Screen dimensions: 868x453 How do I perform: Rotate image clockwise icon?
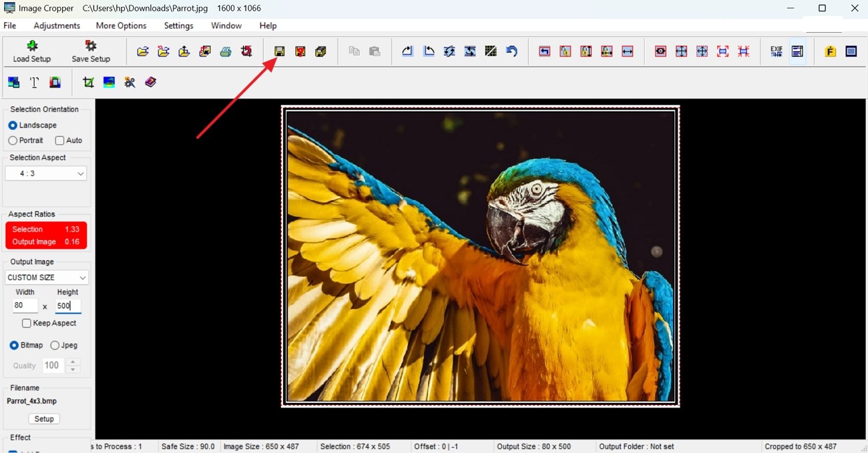point(408,51)
